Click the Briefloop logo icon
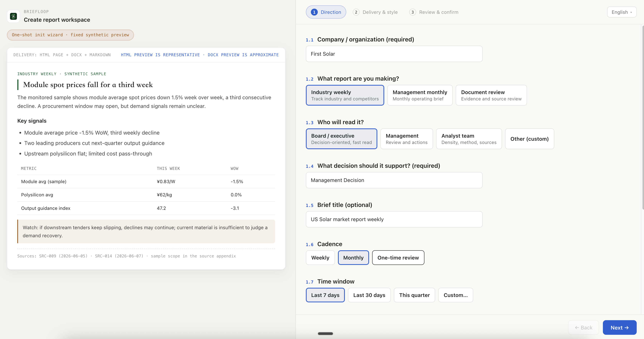The height and width of the screenshot is (339, 644). 13,16
